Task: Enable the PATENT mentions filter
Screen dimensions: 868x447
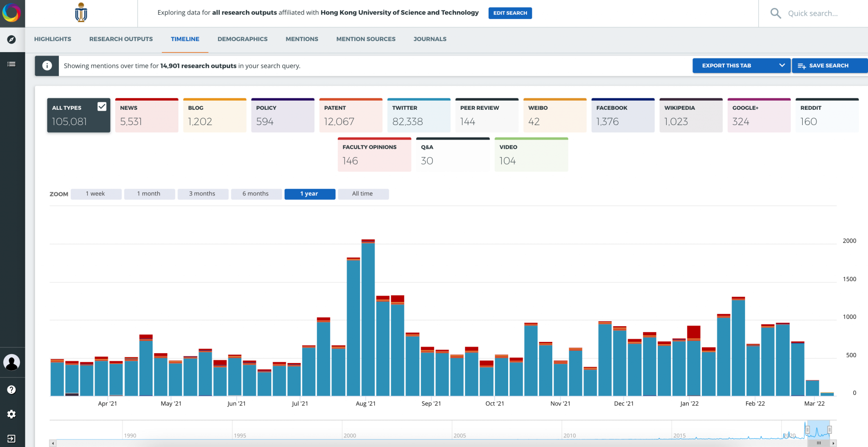Action: (x=351, y=115)
